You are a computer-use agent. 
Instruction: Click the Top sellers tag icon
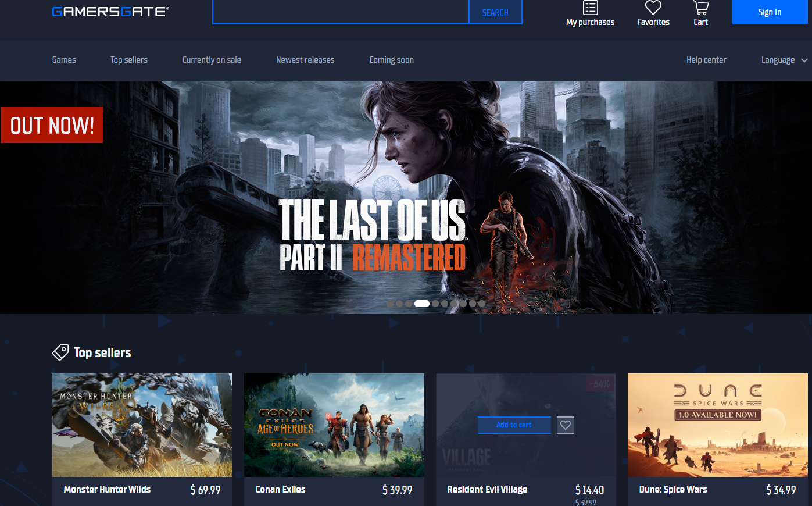point(60,352)
